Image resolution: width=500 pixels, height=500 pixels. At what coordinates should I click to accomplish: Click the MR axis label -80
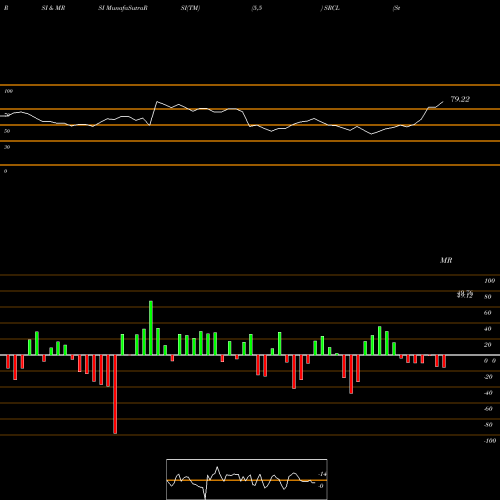488,425
